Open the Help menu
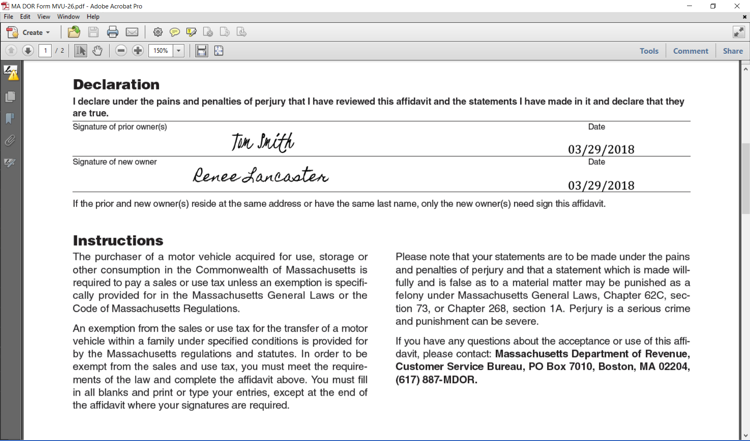750x441 pixels. point(93,16)
